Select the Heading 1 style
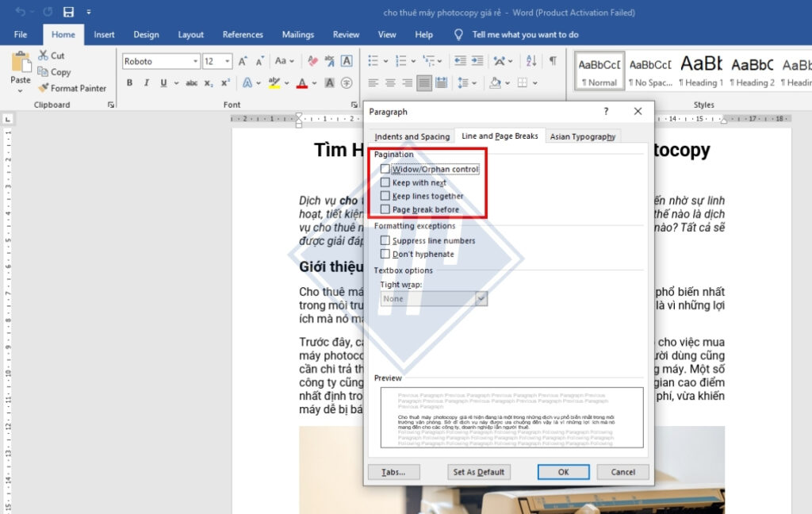 coord(701,71)
